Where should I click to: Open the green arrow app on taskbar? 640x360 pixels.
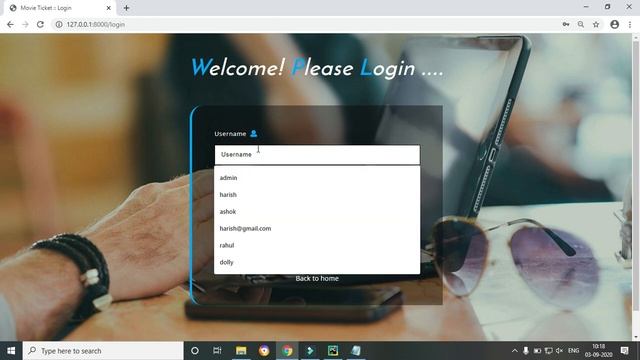[x=310, y=351]
